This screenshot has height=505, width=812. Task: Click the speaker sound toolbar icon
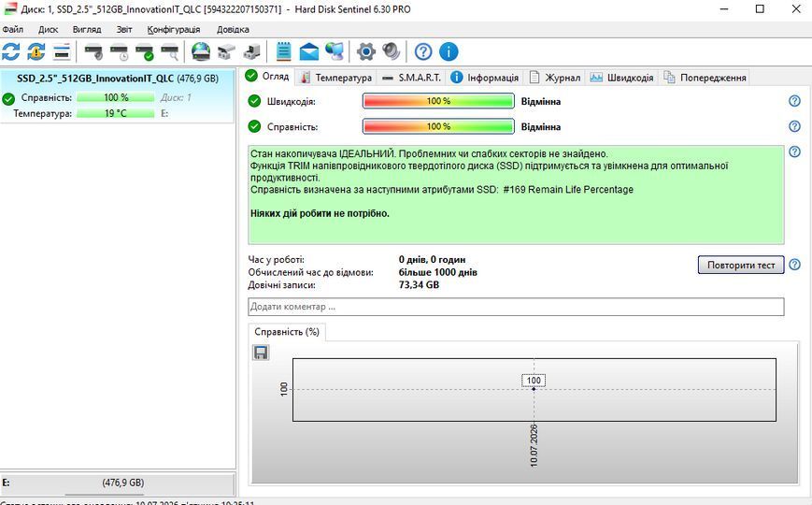click(x=391, y=51)
